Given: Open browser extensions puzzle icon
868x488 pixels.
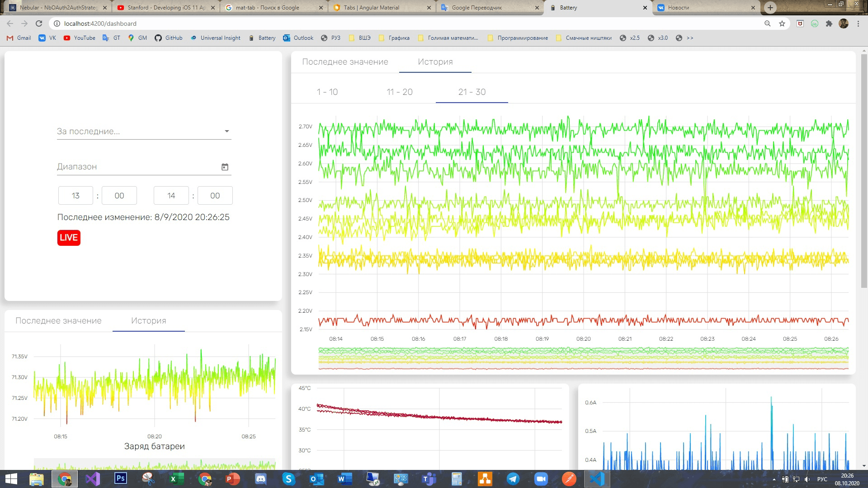Looking at the screenshot, I should pos(829,23).
